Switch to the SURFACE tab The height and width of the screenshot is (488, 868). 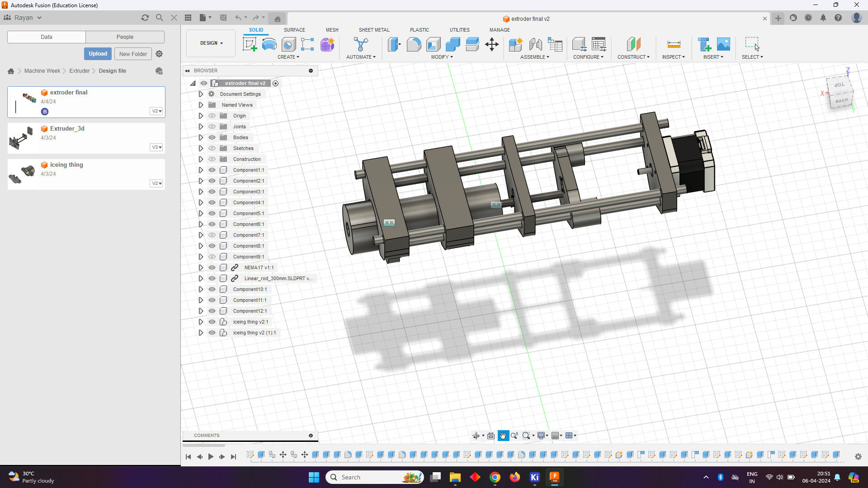tap(294, 30)
